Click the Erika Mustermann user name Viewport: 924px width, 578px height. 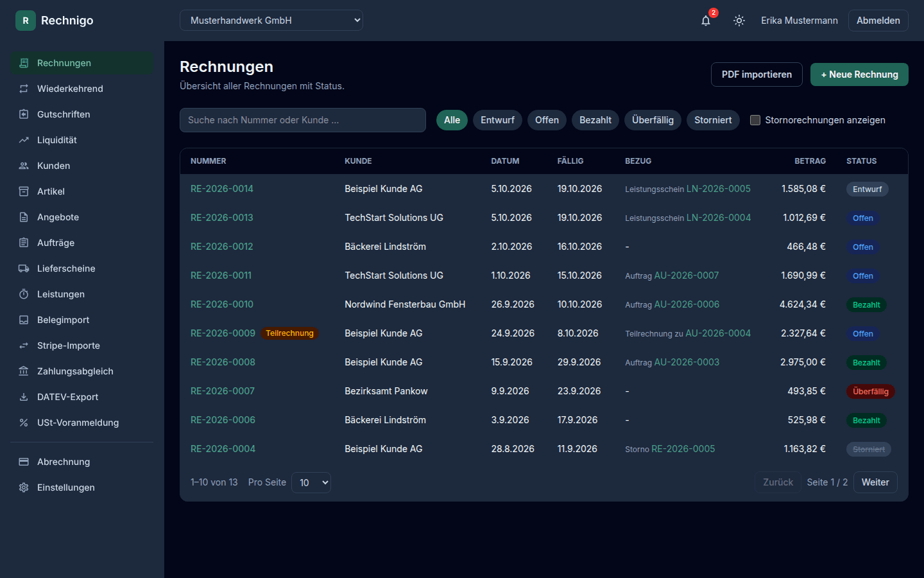click(800, 21)
